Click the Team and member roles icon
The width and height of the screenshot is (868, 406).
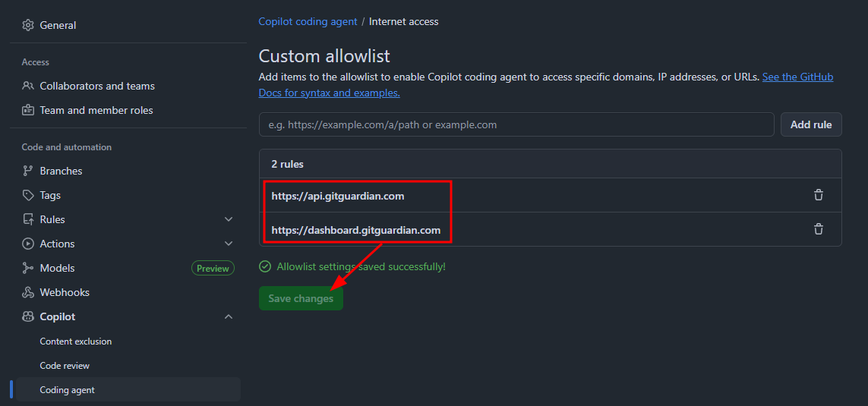(x=27, y=110)
